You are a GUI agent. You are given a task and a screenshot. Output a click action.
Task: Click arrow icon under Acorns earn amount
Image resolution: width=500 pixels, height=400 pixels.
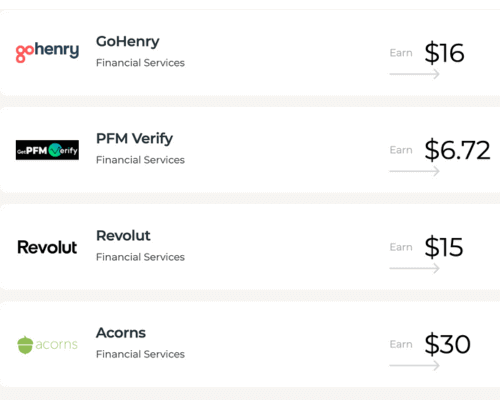coord(414,366)
